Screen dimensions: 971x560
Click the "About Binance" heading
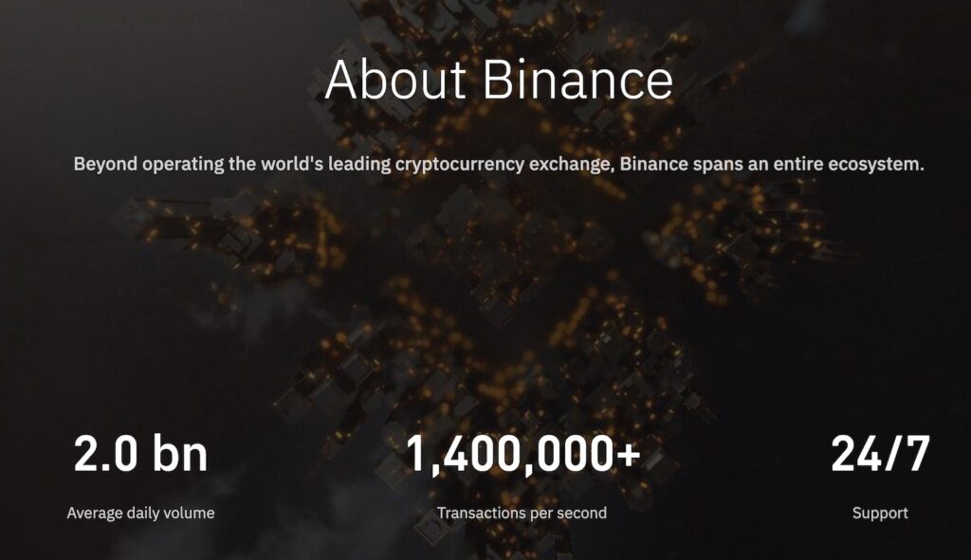[x=499, y=80]
